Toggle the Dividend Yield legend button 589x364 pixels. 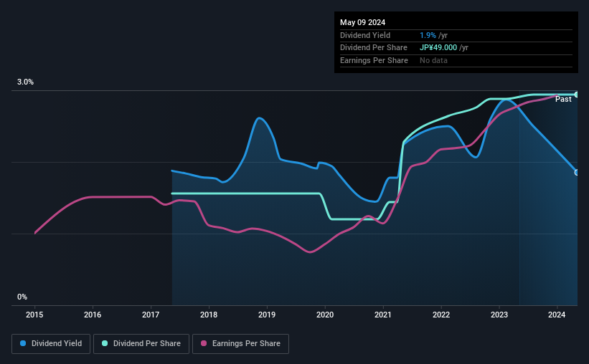click(x=51, y=344)
